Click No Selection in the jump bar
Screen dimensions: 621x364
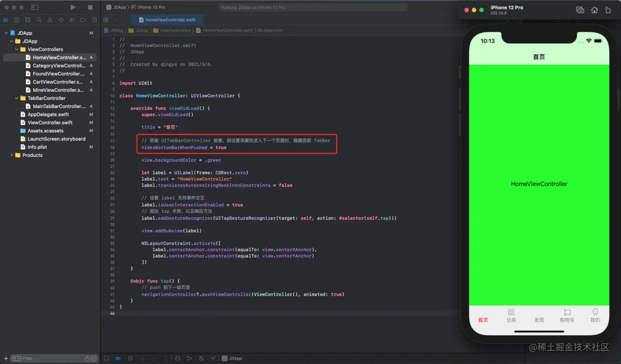[x=270, y=31]
